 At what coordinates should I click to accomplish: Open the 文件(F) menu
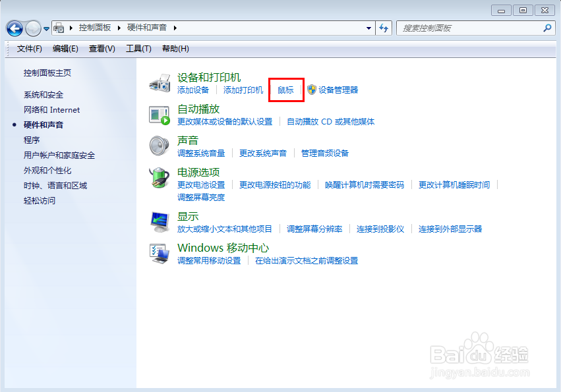pyautogui.click(x=30, y=49)
